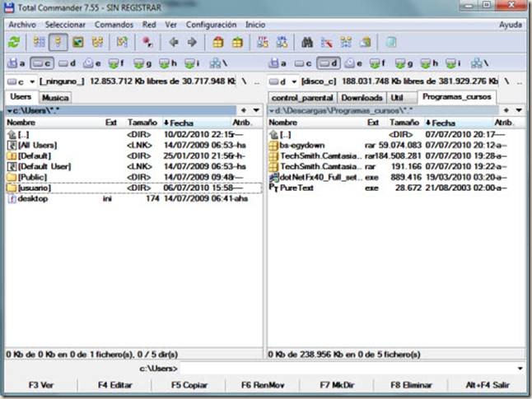Image resolution: width=532 pixels, height=399 pixels.
Task: Switch to the Downloads tab in right panel
Action: 362,98
